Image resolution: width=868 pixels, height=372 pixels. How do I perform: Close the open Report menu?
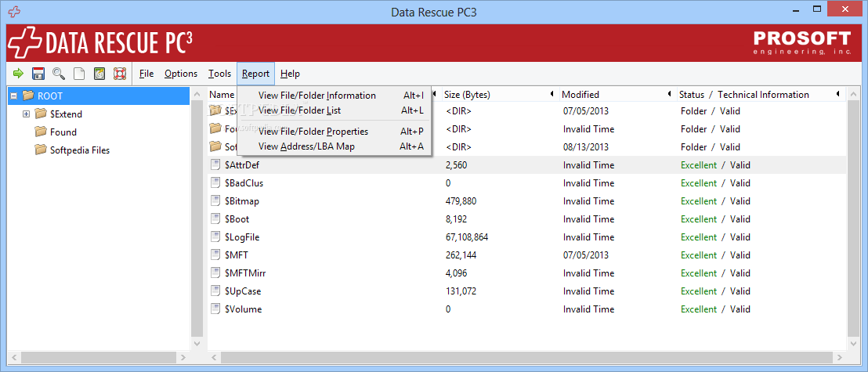tap(255, 74)
